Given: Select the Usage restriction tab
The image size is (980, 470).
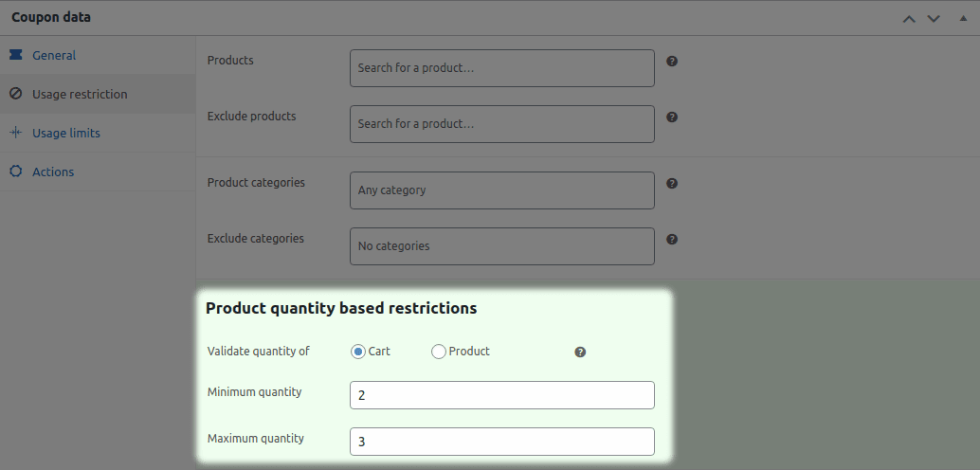Looking at the screenshot, I should (x=98, y=94).
